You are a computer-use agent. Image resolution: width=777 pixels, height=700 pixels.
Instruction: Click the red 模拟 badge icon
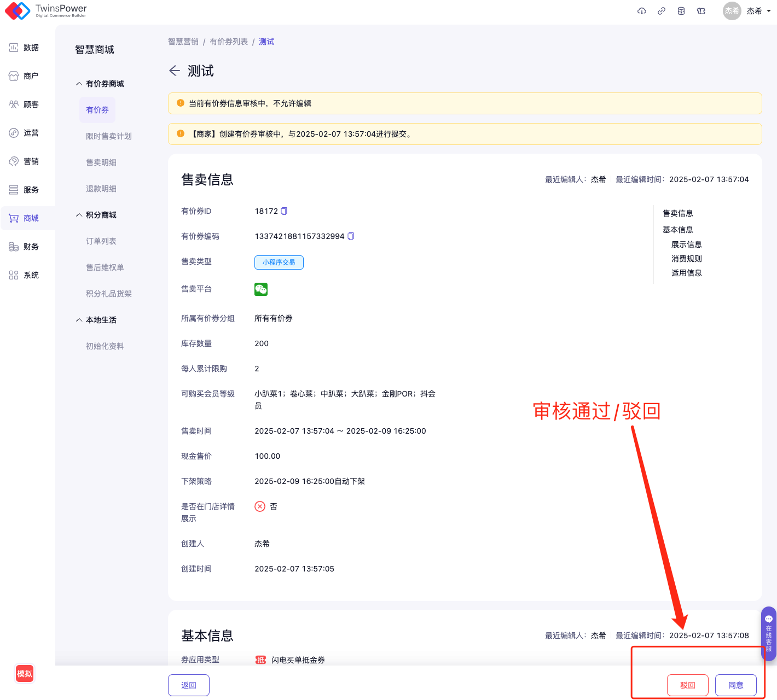[25, 674]
